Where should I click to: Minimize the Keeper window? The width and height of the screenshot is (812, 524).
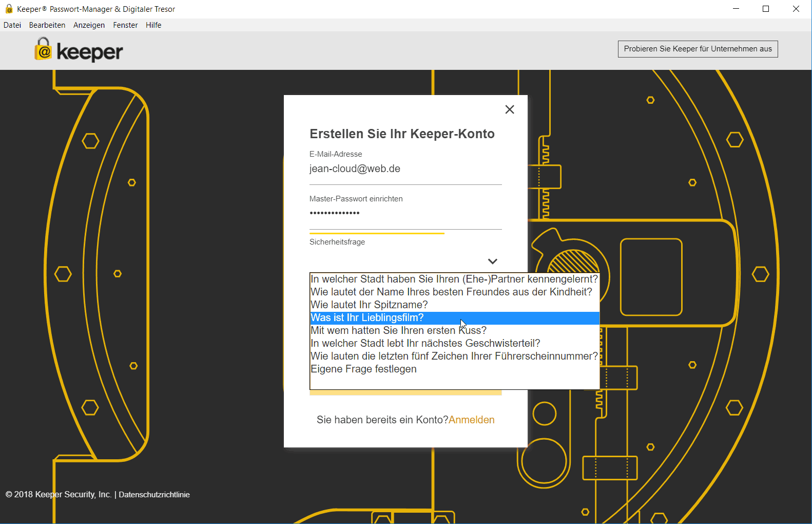736,9
